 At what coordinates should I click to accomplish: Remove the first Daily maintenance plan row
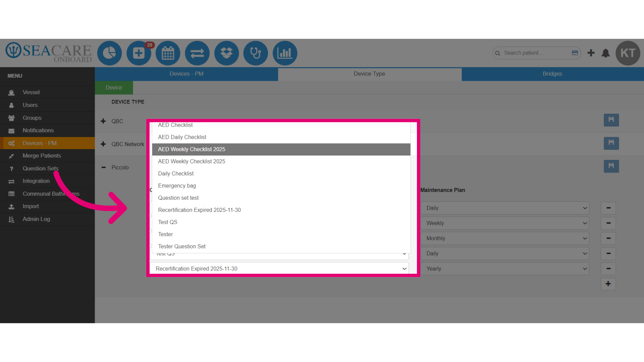[x=608, y=208]
